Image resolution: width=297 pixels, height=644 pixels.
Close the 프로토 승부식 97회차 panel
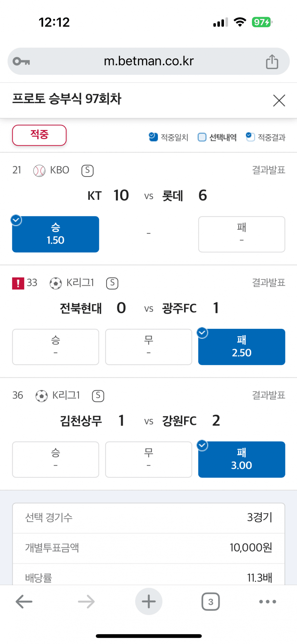coord(279,101)
